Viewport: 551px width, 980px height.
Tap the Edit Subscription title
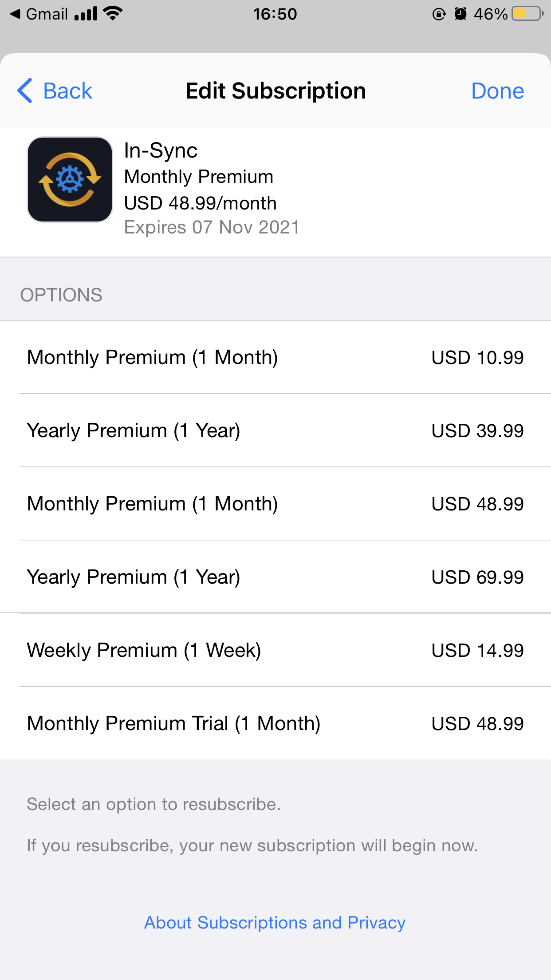pos(275,91)
